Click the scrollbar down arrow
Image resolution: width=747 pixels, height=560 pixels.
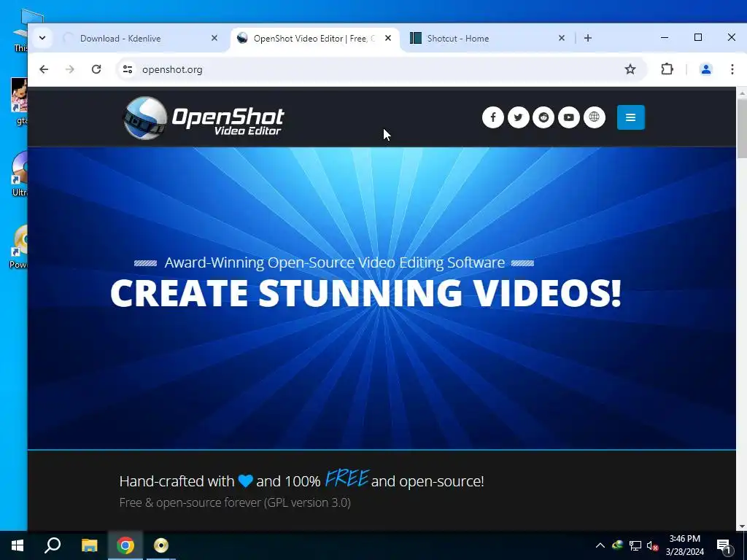coord(741,526)
